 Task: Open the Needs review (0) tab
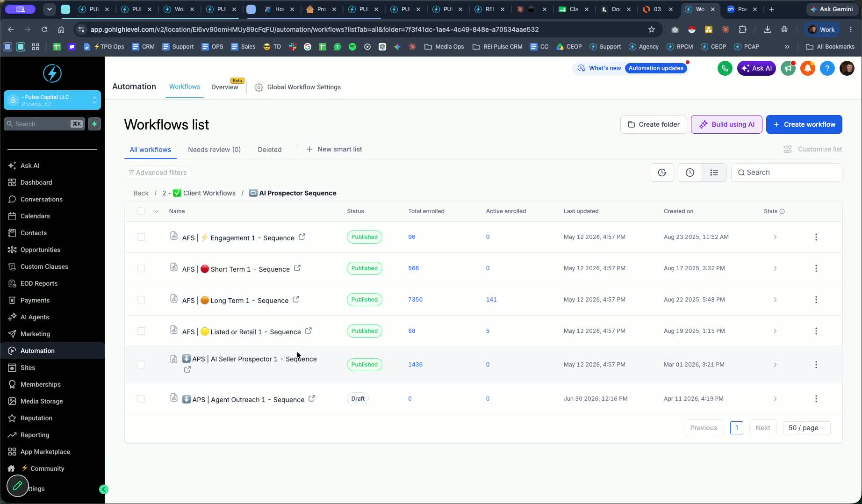coord(214,150)
